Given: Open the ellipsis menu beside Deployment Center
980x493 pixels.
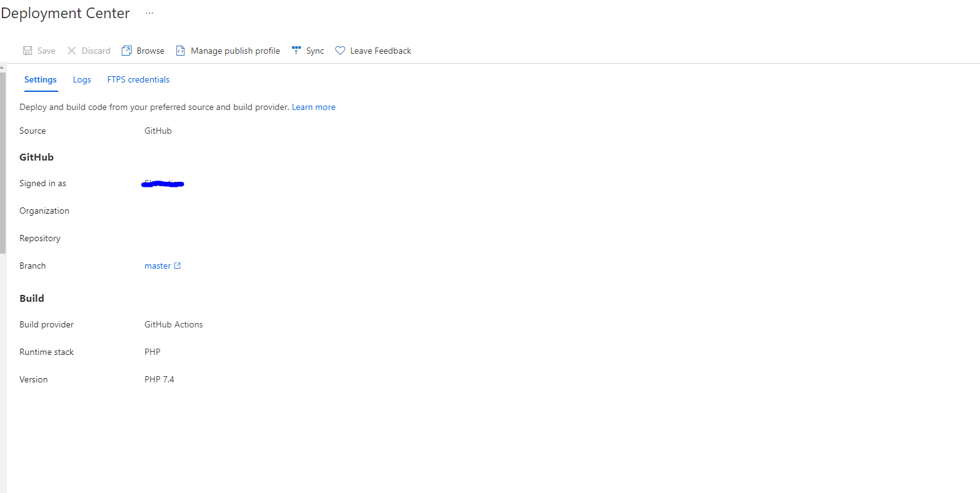Looking at the screenshot, I should [x=149, y=13].
